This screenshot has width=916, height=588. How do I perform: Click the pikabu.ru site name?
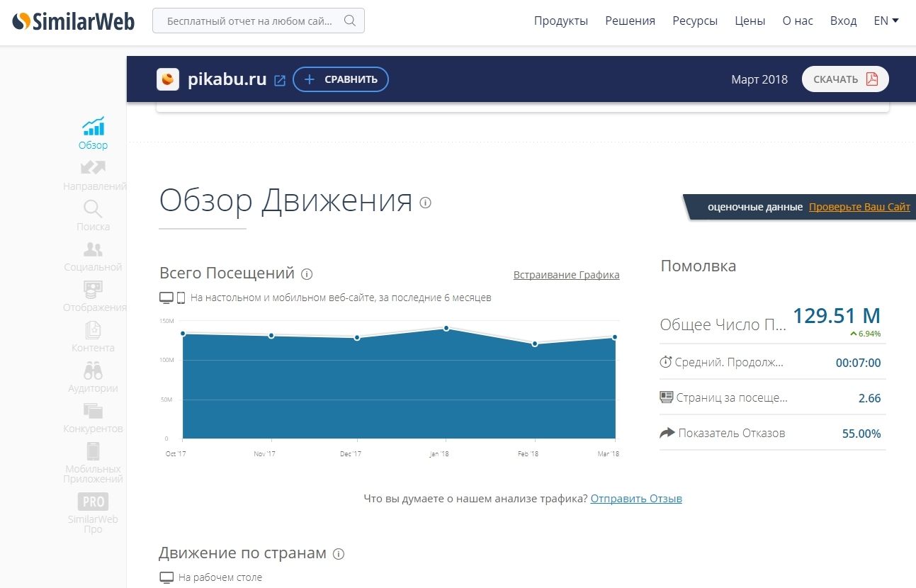[x=227, y=79]
